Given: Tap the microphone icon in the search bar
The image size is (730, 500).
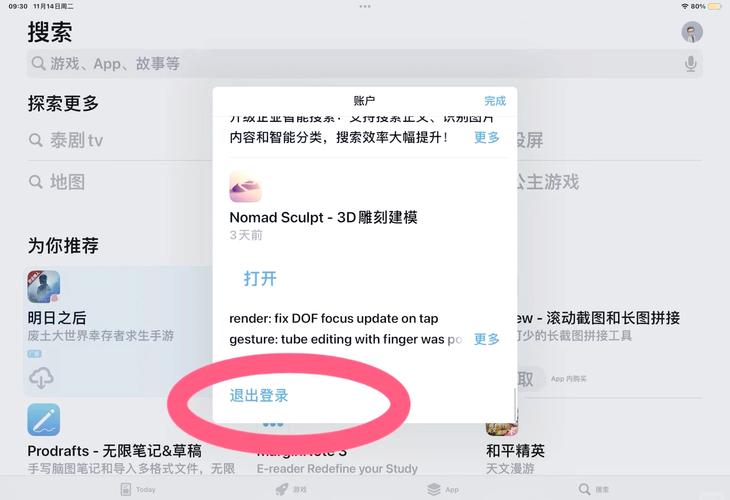Looking at the screenshot, I should 690,64.
